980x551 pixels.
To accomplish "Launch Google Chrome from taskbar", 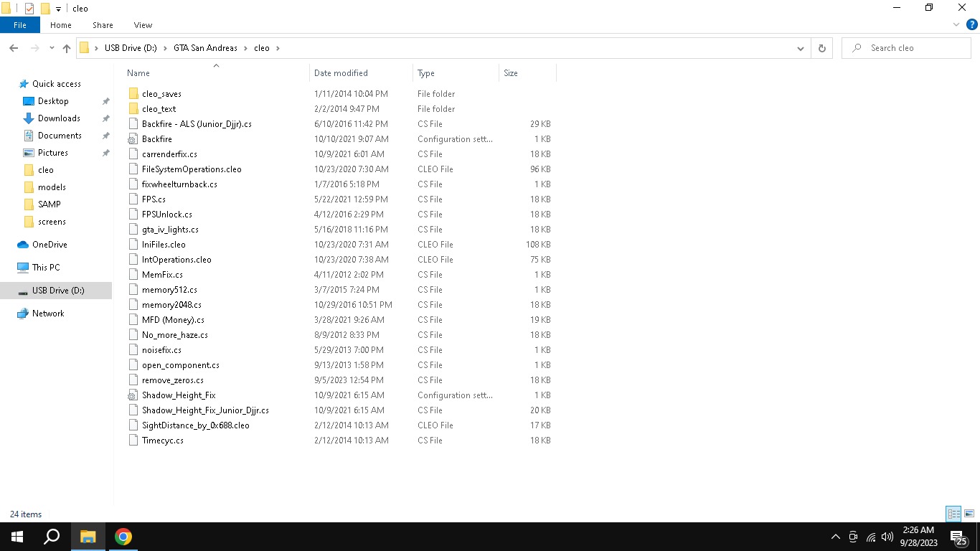I will (x=123, y=537).
